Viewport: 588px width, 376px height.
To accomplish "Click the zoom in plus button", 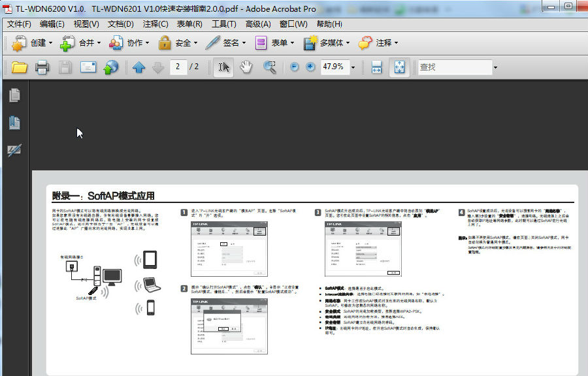I will [310, 67].
